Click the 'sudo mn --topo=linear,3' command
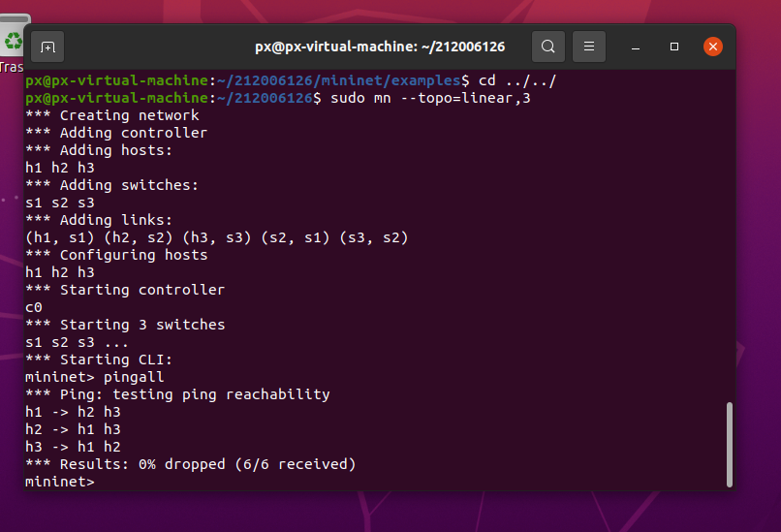The width and height of the screenshot is (781, 532). pos(430,98)
